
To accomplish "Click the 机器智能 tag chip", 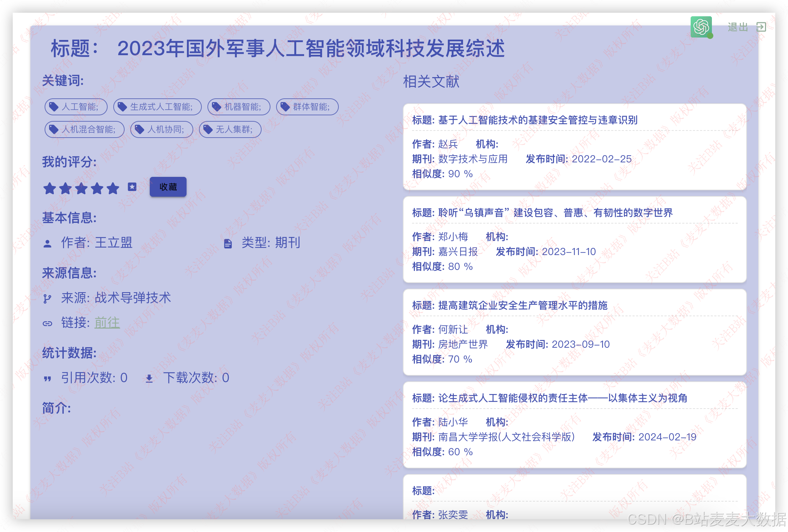I will (239, 107).
